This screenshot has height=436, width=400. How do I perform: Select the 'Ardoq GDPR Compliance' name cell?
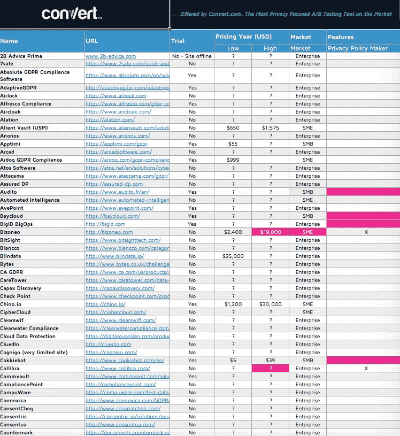[42, 160]
